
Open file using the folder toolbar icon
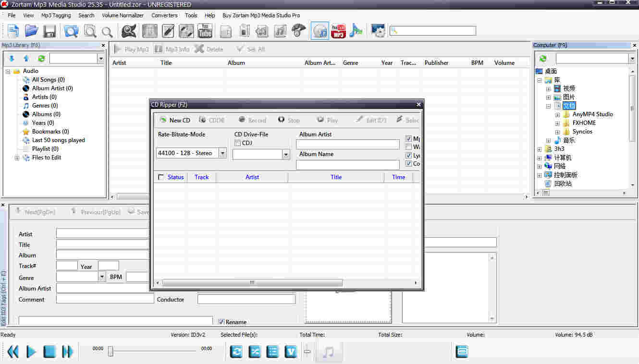pos(31,31)
